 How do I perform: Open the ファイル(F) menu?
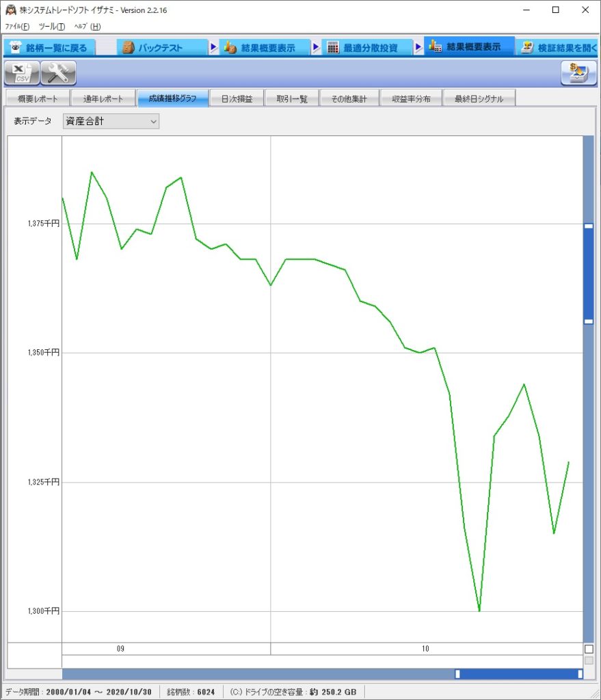pyautogui.click(x=17, y=27)
